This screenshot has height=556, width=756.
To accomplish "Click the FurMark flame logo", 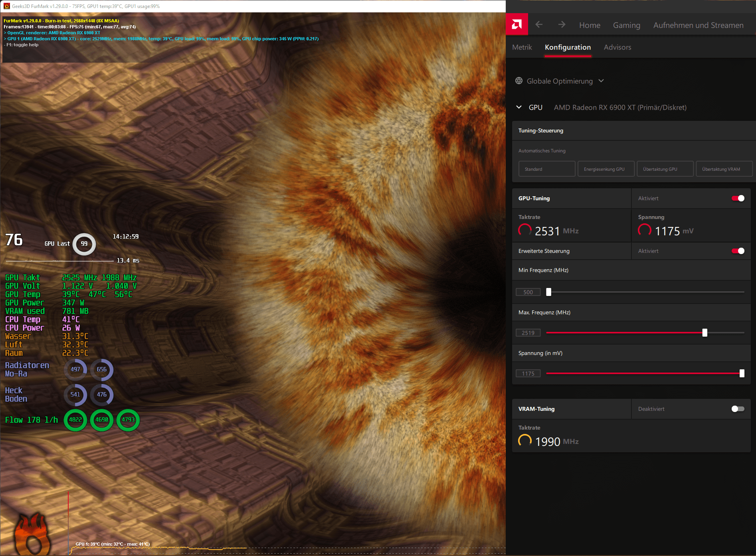I will tap(32, 534).
